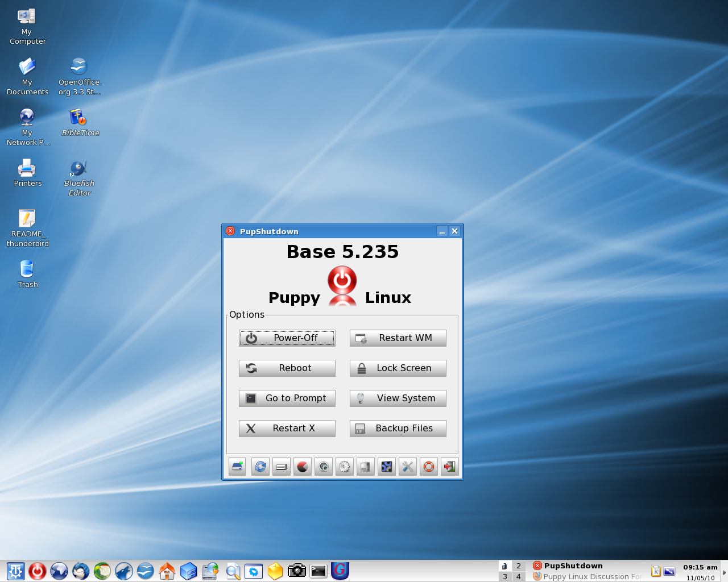Click the Restart X button
The width and height of the screenshot is (728, 582).
pyautogui.click(x=287, y=428)
